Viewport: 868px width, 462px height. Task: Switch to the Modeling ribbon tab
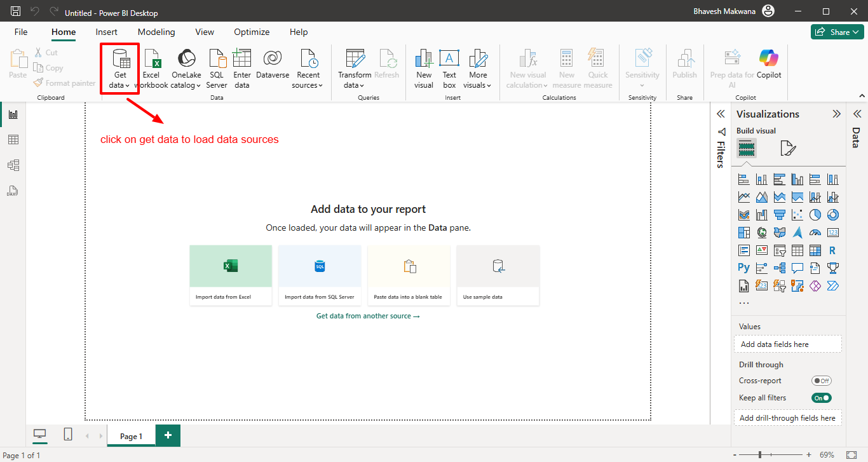[156, 32]
